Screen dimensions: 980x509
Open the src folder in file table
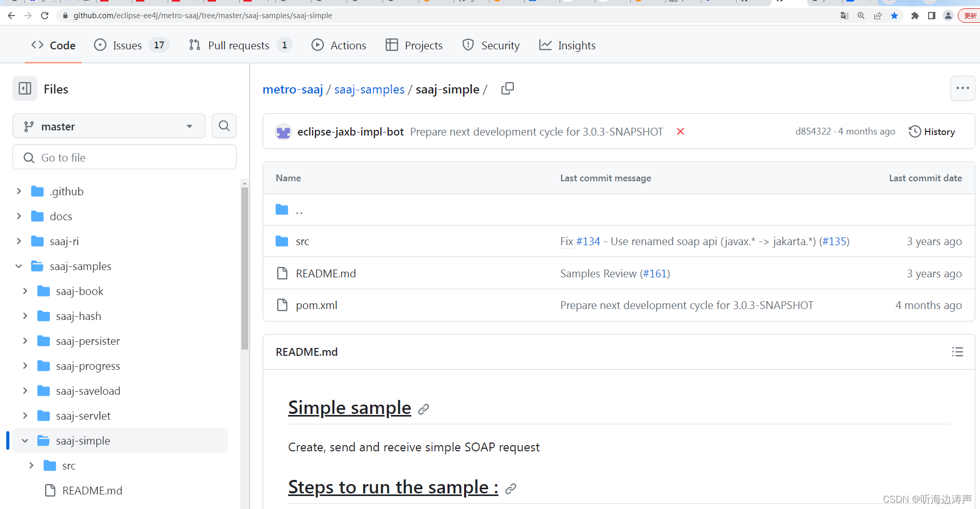[303, 242]
